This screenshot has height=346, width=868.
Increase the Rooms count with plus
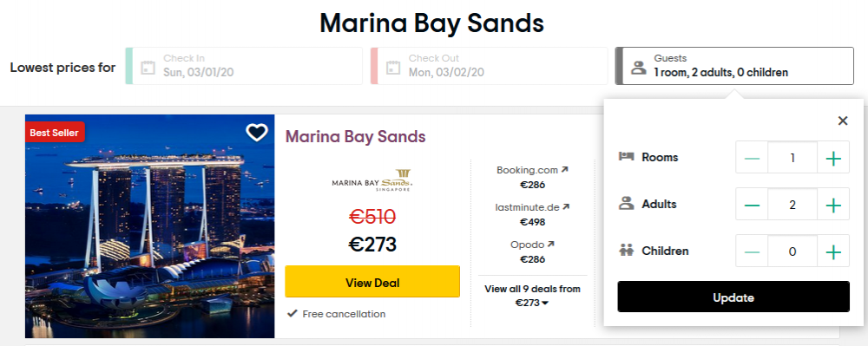pyautogui.click(x=833, y=158)
